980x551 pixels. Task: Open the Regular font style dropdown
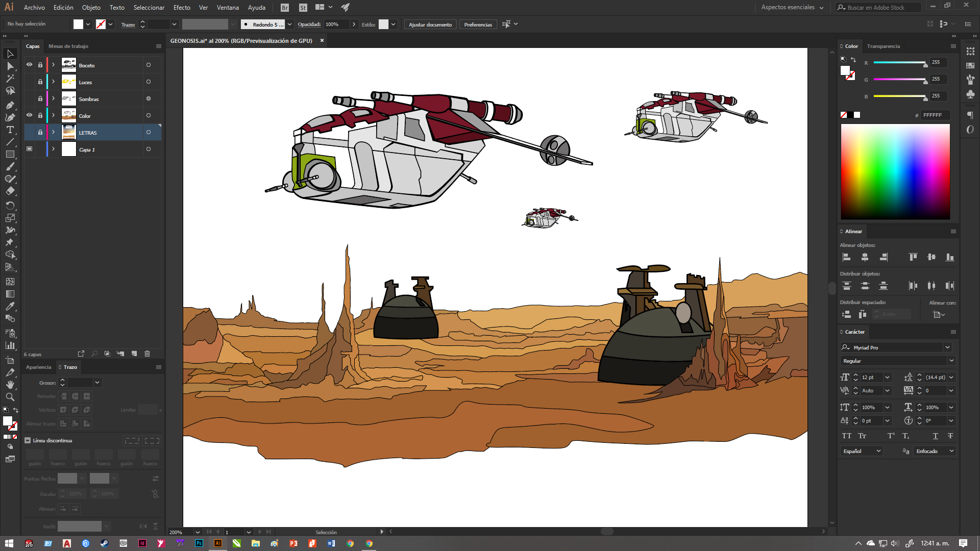(x=951, y=361)
